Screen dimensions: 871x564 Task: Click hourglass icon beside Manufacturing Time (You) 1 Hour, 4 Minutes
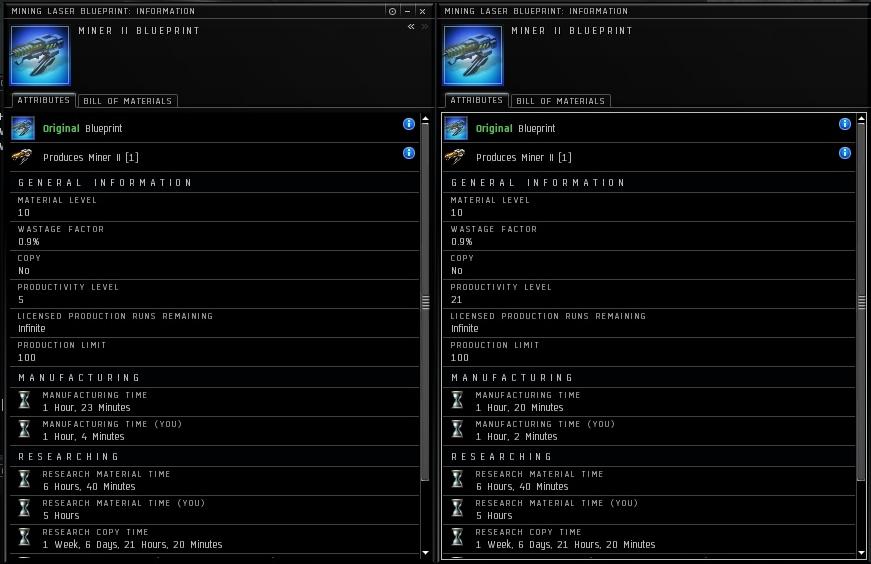click(24, 428)
